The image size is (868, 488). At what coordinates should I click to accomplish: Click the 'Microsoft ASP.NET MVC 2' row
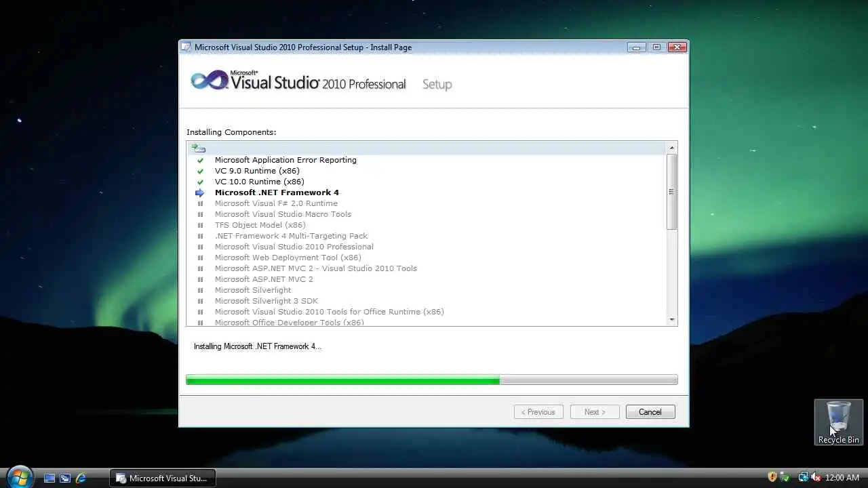click(x=427, y=279)
